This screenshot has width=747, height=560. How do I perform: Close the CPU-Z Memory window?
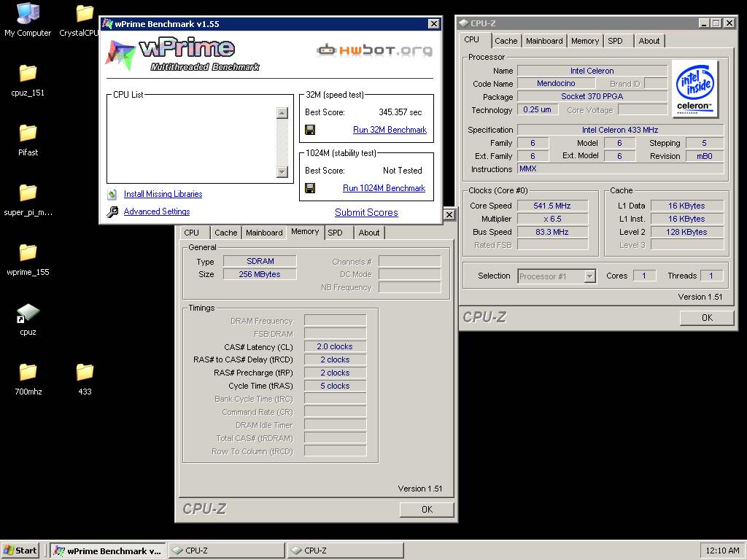pos(449,215)
